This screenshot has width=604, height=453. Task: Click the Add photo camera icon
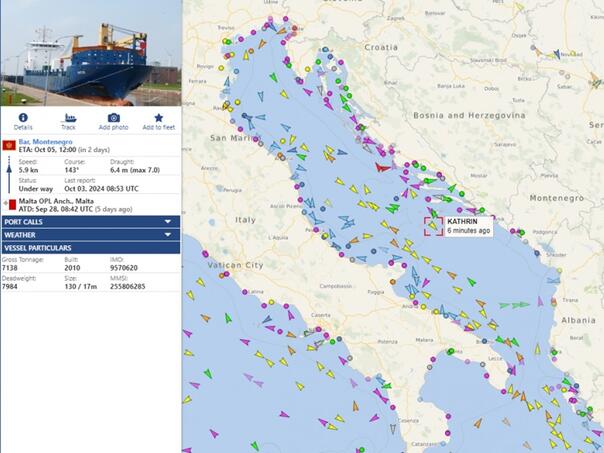[x=113, y=118]
